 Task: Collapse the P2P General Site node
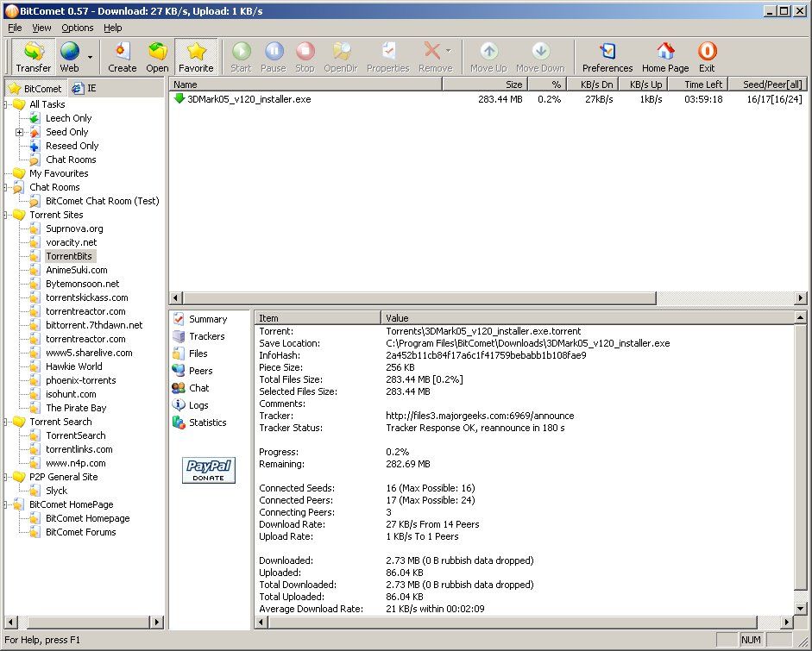click(x=6, y=477)
